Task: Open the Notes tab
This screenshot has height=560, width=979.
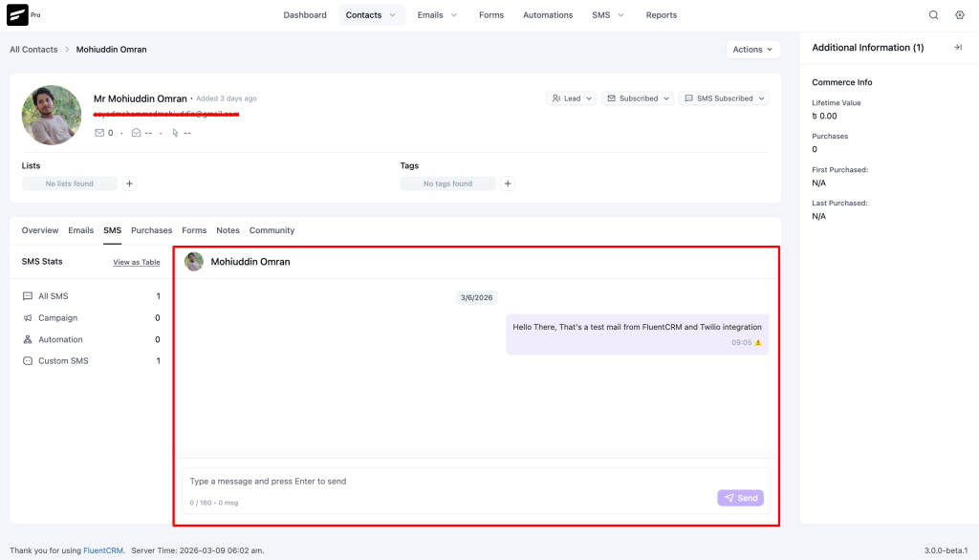Action: pos(228,230)
